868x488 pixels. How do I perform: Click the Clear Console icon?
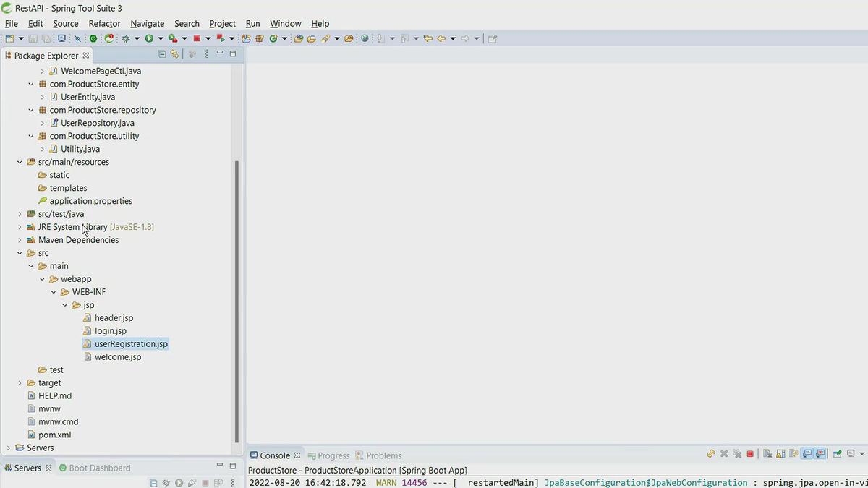tap(767, 454)
